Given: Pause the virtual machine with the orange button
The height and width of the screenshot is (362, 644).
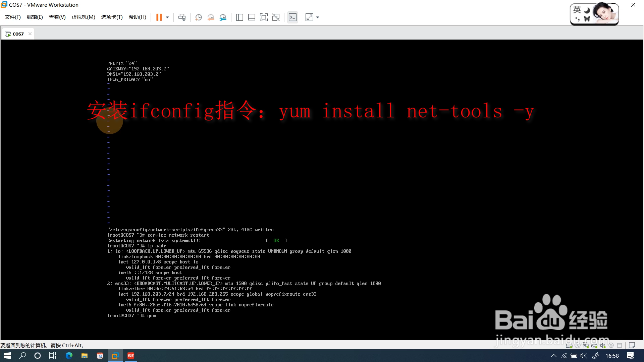Looking at the screenshot, I should [159, 17].
